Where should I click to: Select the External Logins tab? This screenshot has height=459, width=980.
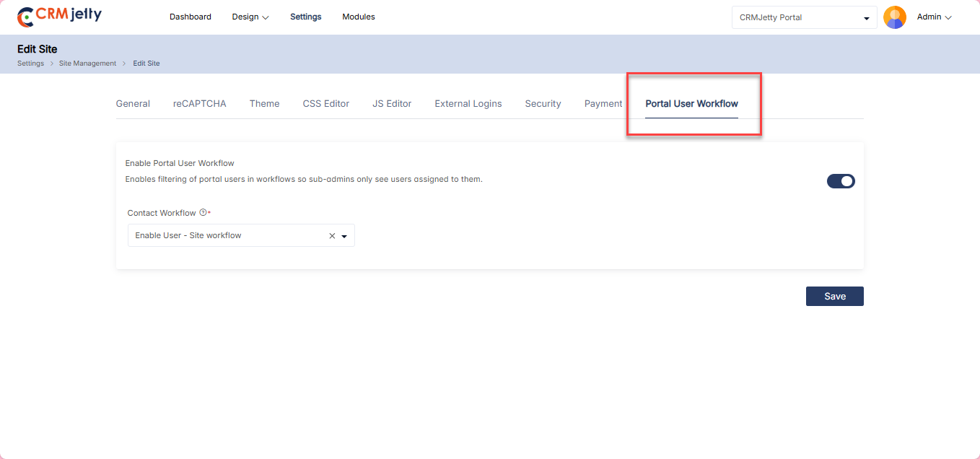[468, 104]
